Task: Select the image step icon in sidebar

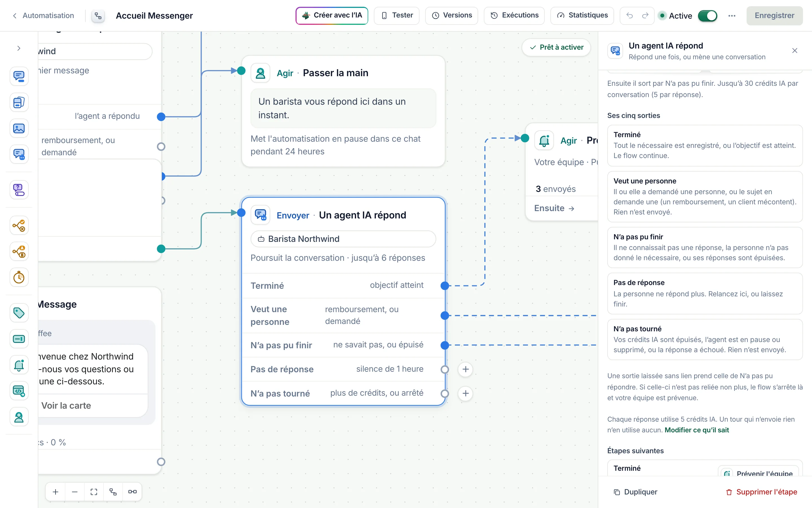Action: click(x=19, y=128)
